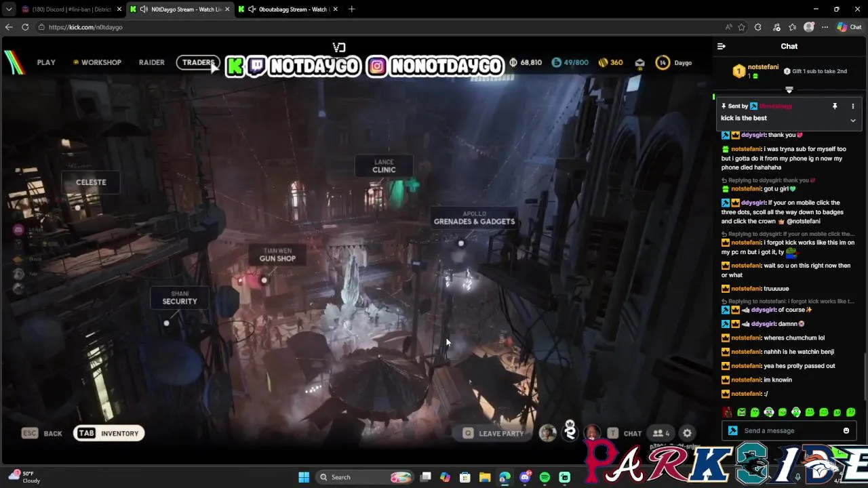Screen dimensions: 868x488
Task: Click the first party member avatar
Action: click(x=547, y=432)
